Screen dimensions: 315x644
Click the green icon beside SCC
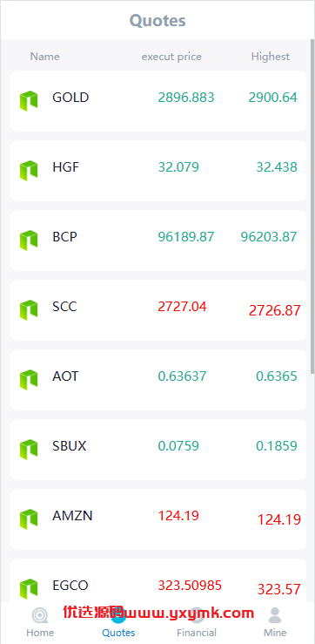[x=29, y=310]
